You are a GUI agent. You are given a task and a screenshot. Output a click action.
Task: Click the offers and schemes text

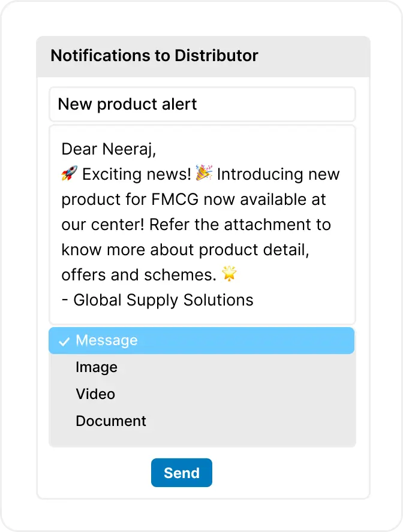point(139,275)
